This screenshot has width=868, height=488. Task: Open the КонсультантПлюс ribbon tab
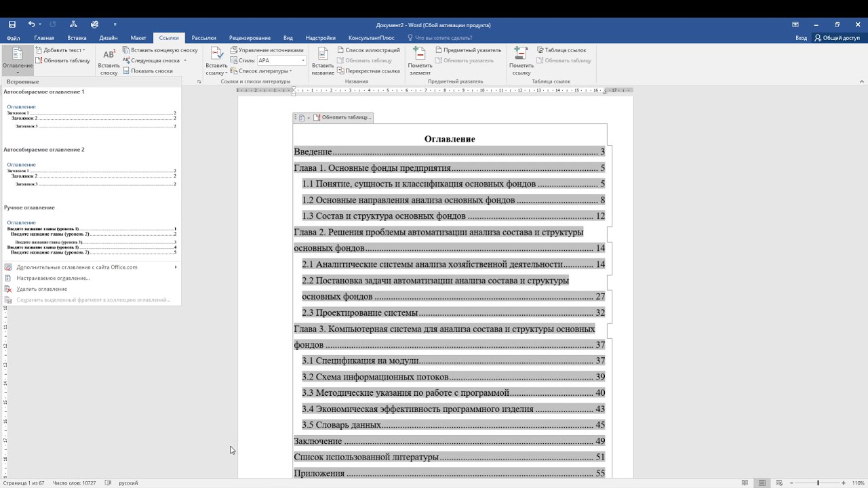tap(371, 38)
